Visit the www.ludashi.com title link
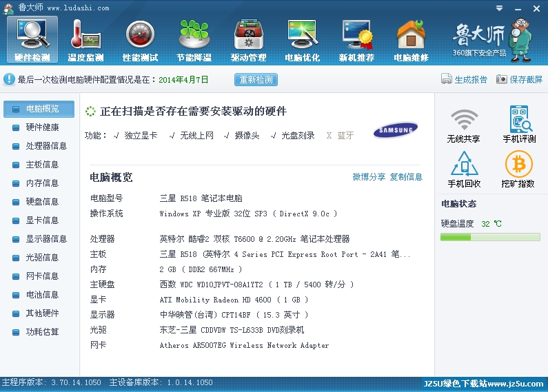The image size is (548, 392). point(79,8)
